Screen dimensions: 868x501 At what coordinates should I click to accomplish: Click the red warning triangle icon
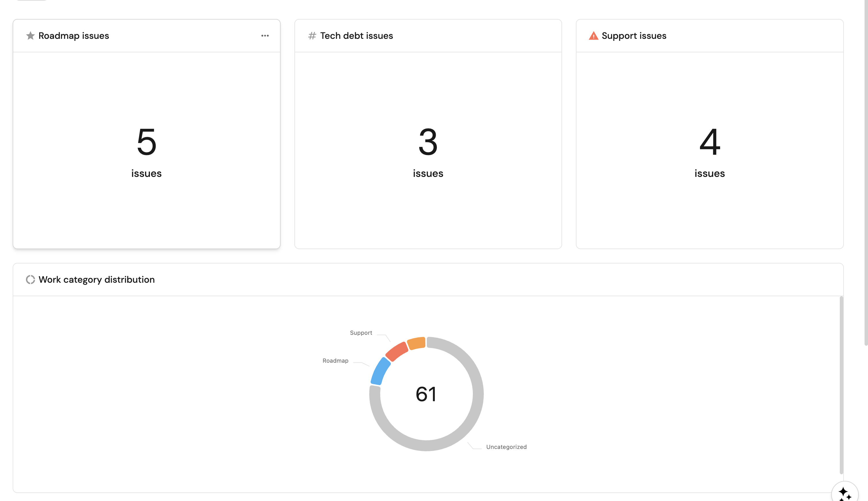[x=594, y=36]
